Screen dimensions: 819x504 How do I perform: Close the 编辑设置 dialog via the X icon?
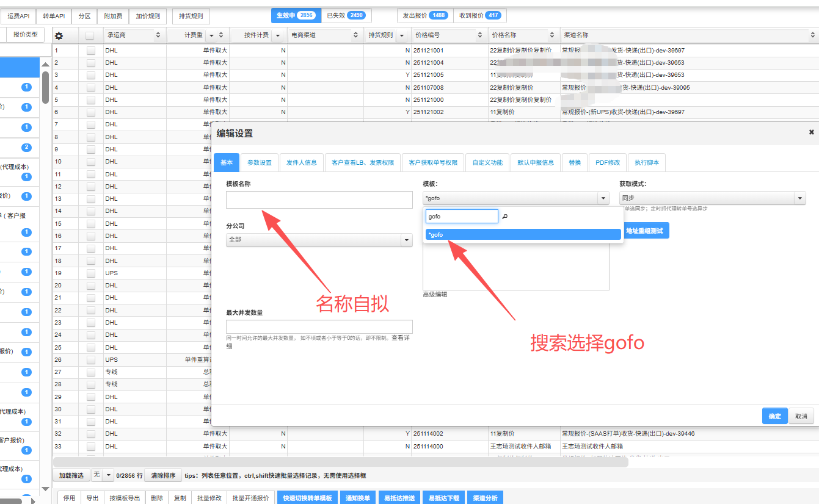click(812, 132)
